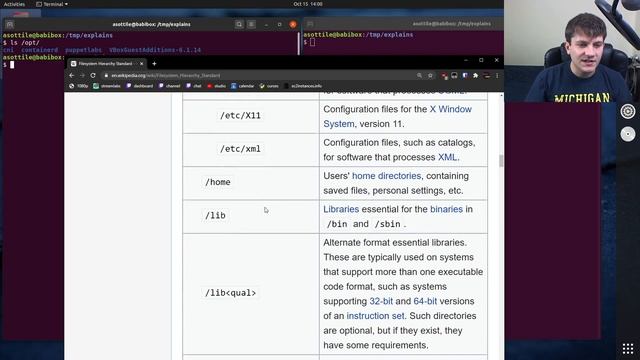Screen dimensions: 640x360
Task: Open the curses bookmark
Action: (x=269, y=86)
